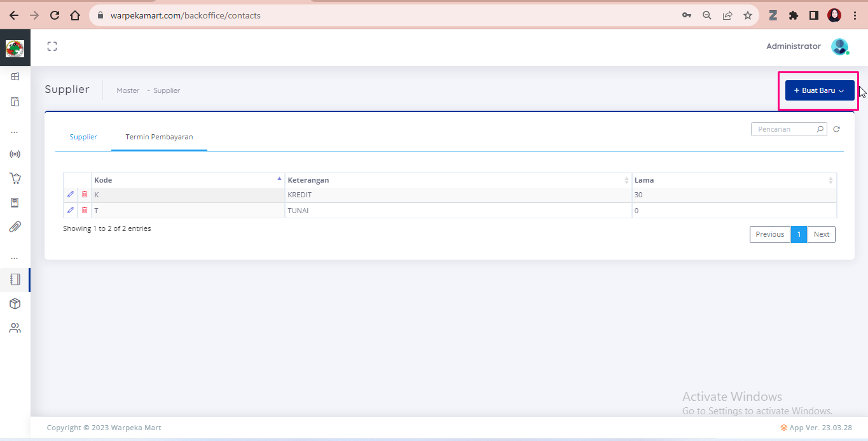Delete the KREDIT row with trash icon

coord(85,194)
